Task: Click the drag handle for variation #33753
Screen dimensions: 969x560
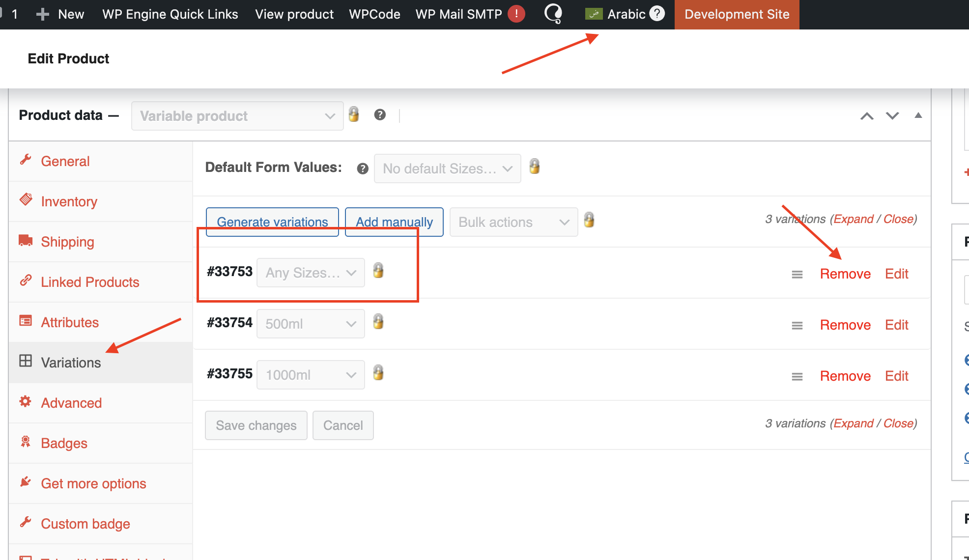Action: tap(797, 275)
